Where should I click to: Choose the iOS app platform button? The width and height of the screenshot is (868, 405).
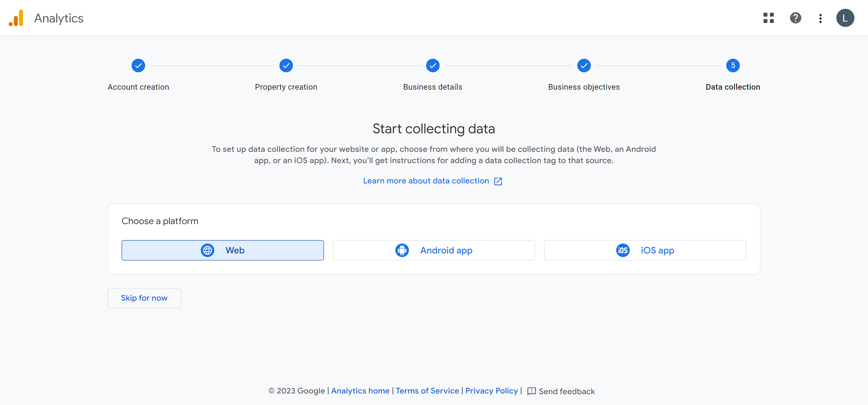tap(645, 250)
